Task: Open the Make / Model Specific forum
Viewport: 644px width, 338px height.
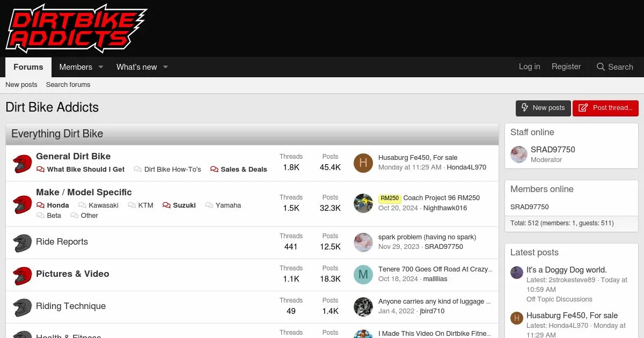Action: point(84,192)
